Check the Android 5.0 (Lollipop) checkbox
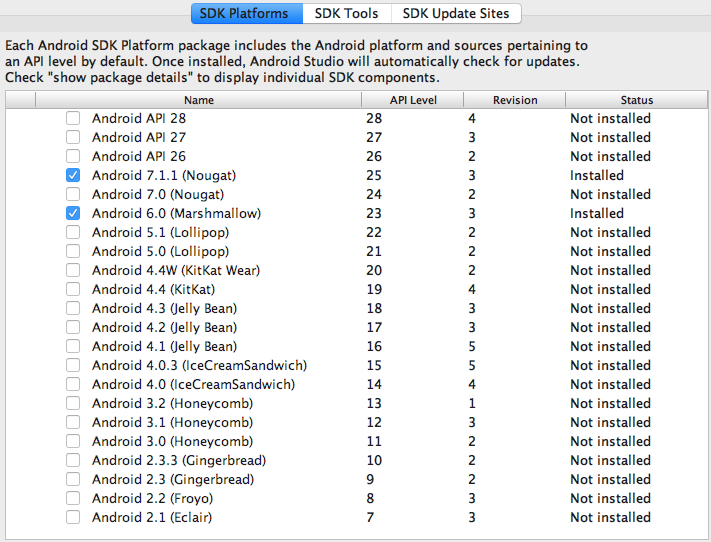711x542 pixels. point(73,252)
